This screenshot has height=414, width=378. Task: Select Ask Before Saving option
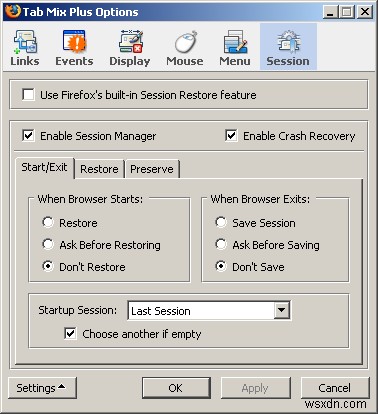(x=221, y=244)
